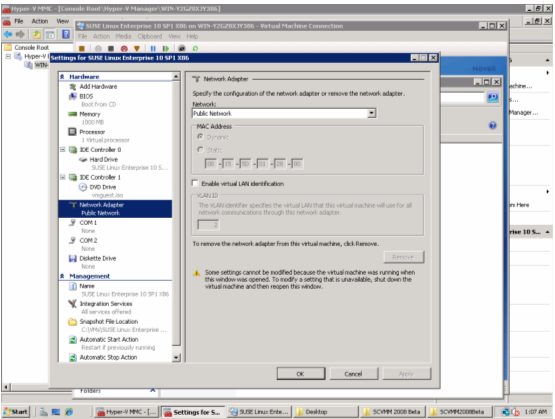The height and width of the screenshot is (419, 555).
Task: Select Console Root folder in MMC tree
Action: click(x=27, y=47)
